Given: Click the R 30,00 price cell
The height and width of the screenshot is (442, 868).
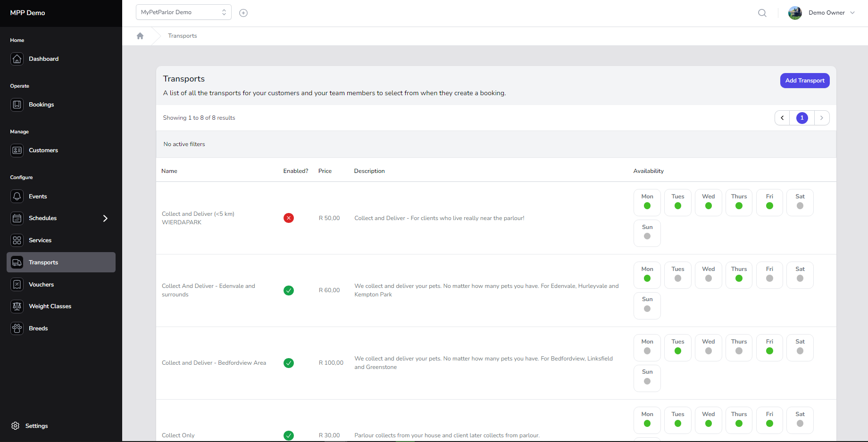Looking at the screenshot, I should (x=329, y=435).
